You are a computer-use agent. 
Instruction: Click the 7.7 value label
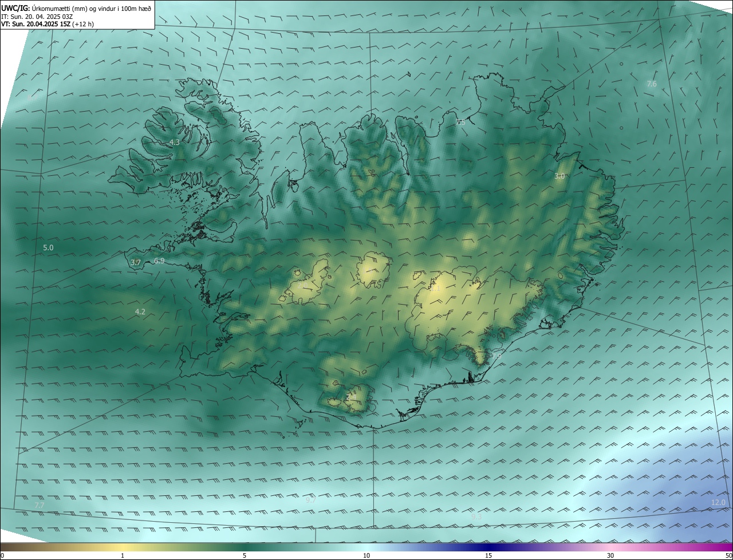pos(40,505)
